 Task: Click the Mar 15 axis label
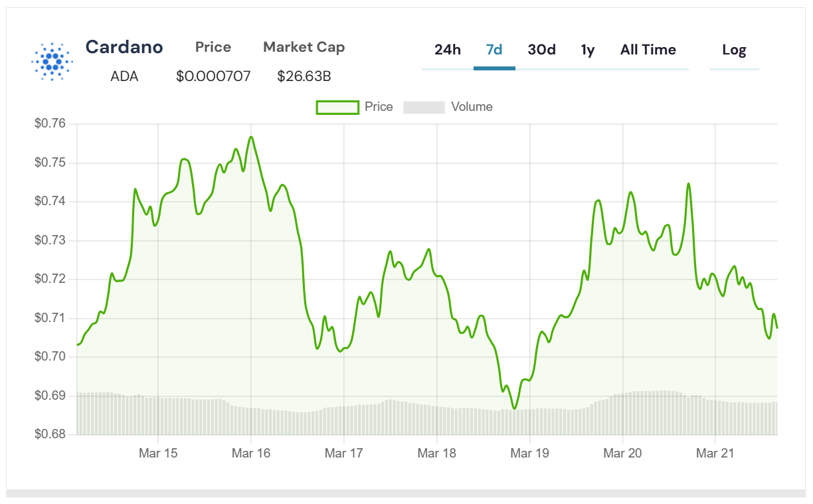pyautogui.click(x=158, y=454)
